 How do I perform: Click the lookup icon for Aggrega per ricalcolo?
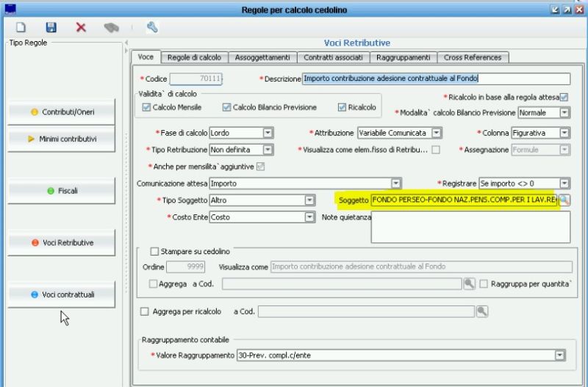click(481, 311)
